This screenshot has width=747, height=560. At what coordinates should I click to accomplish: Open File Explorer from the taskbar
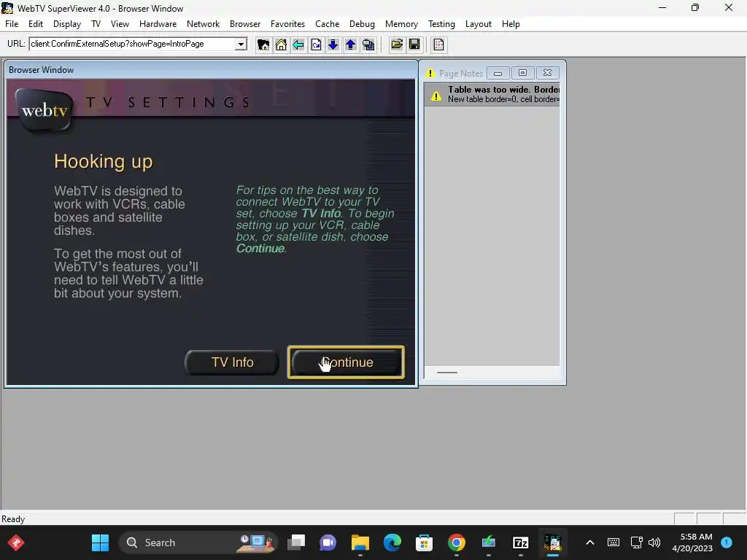pos(360,542)
